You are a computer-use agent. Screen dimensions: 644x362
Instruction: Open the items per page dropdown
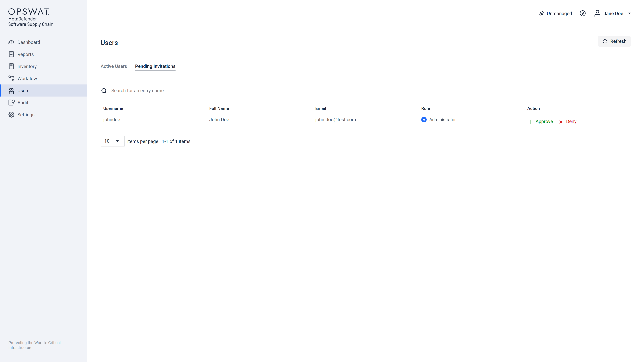click(x=112, y=141)
